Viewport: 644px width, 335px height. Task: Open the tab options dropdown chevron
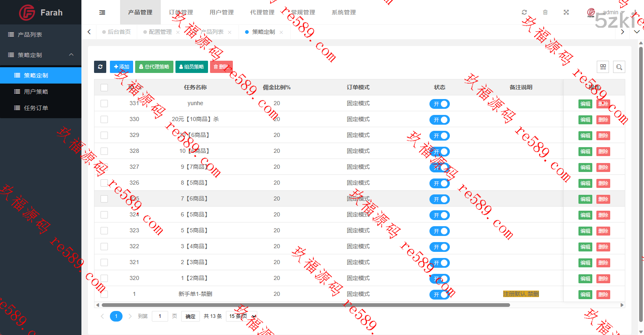[637, 32]
